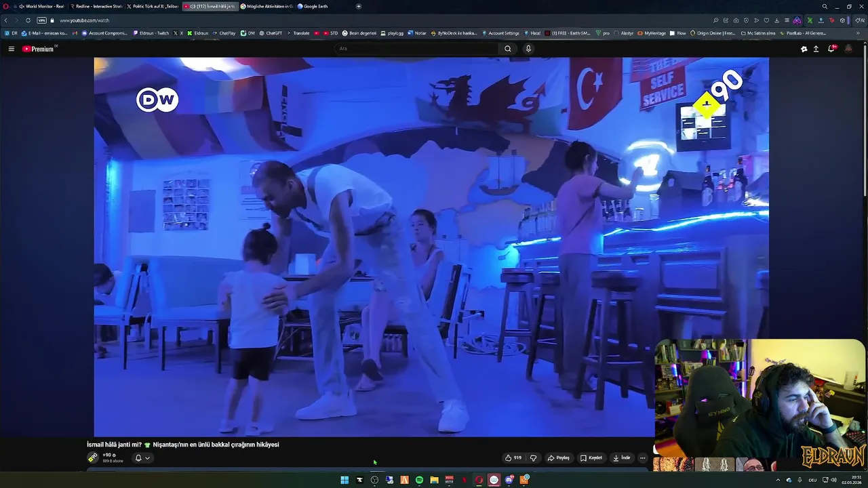Click the DEU language indicator
The image size is (868, 488).
click(812, 480)
